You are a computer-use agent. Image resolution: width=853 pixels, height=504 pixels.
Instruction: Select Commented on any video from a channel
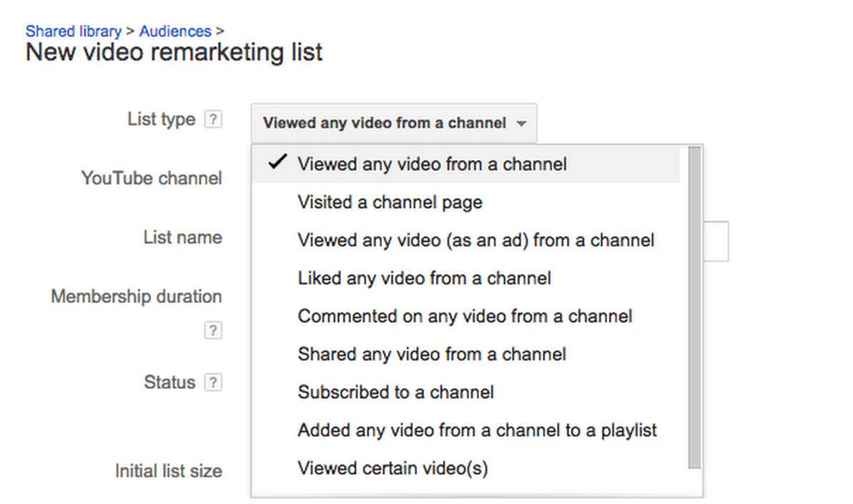coord(465,316)
